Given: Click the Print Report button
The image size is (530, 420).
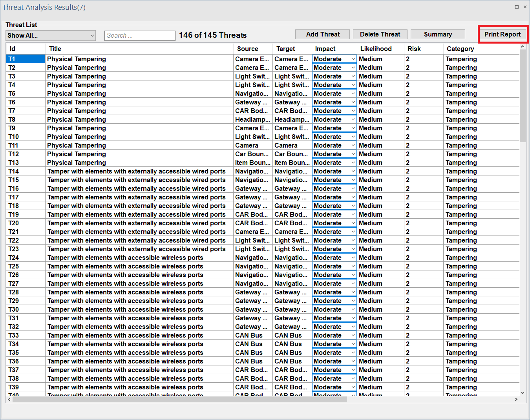Looking at the screenshot, I should pos(502,35).
